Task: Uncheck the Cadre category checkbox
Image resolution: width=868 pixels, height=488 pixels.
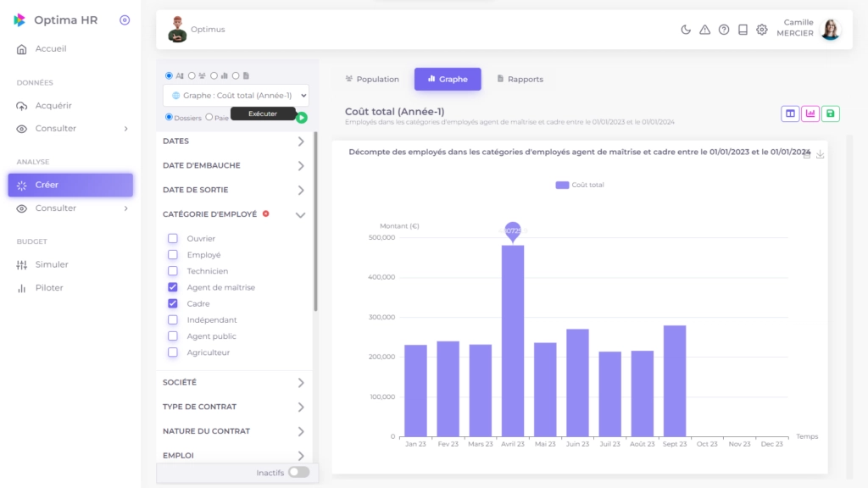Action: click(x=173, y=303)
